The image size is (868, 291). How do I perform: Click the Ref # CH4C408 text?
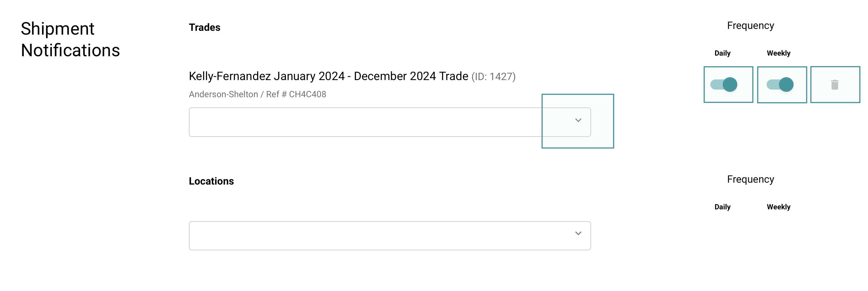point(296,94)
